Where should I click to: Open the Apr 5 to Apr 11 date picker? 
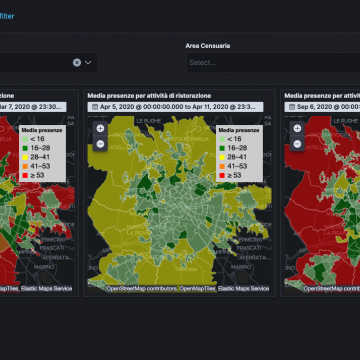(x=175, y=107)
